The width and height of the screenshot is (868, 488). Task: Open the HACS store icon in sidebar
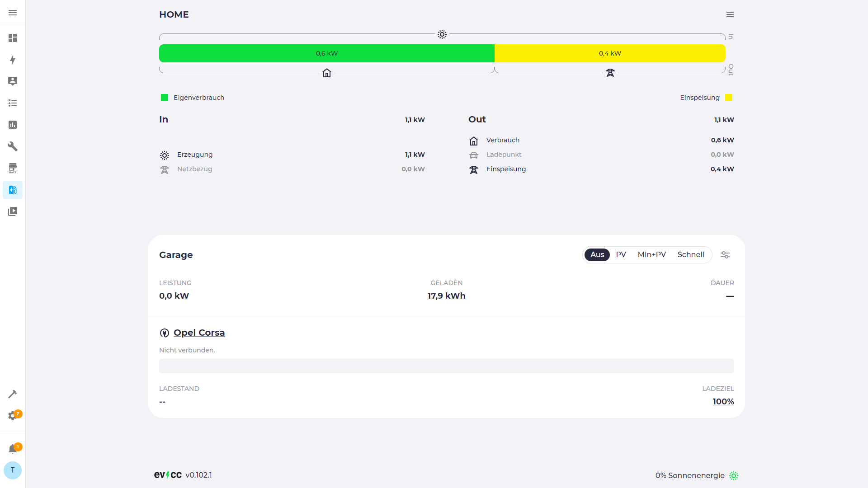point(13,168)
